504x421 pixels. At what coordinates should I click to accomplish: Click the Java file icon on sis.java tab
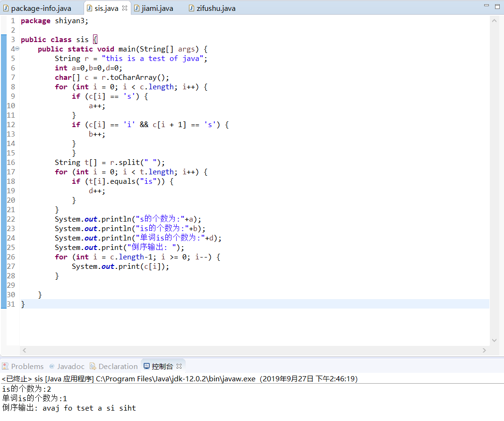(x=89, y=9)
